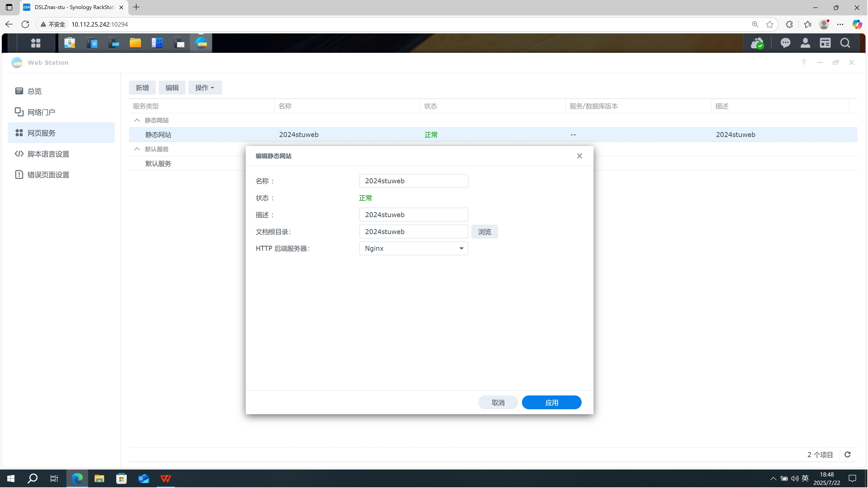Screen dimensions: 868x488
Task: Select the DSLZnas-stu browser tab
Action: pyautogui.click(x=74, y=7)
